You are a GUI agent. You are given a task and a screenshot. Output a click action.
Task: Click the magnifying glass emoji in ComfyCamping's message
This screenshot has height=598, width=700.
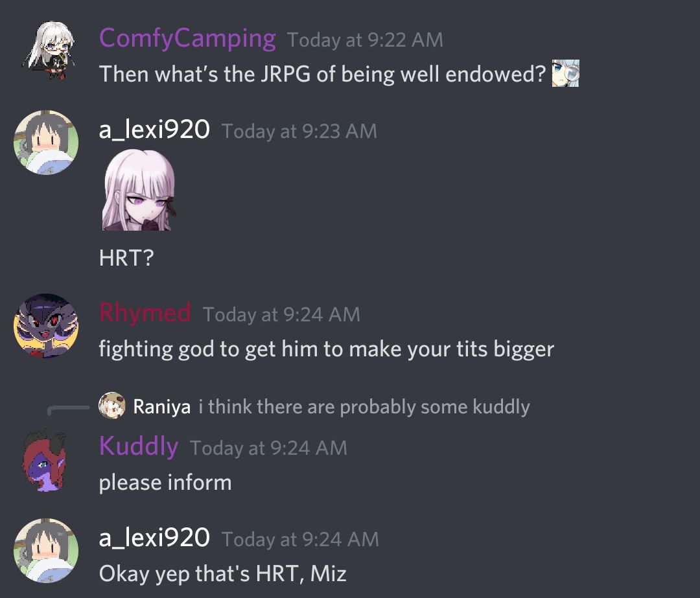point(565,73)
